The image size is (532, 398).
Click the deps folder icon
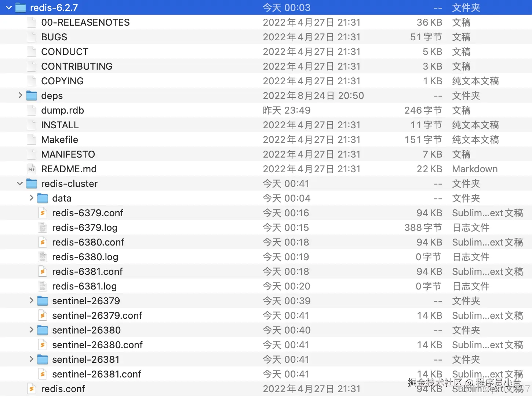[x=32, y=96]
